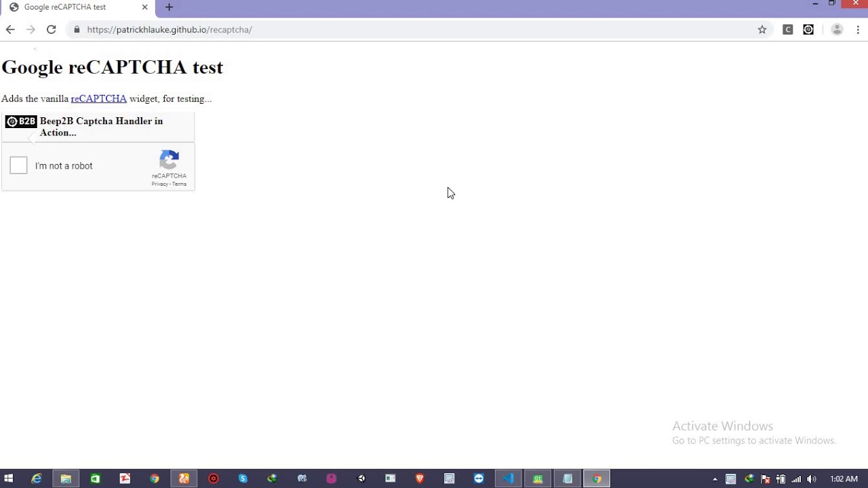Viewport: 868px width, 488px height.
Task: Click the C extension icon in toolbar
Action: point(788,30)
